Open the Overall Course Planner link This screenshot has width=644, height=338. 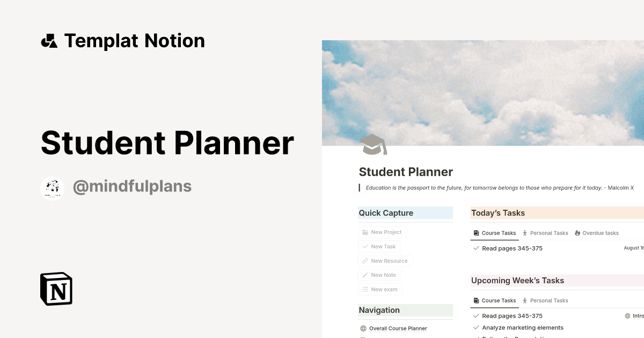(398, 328)
